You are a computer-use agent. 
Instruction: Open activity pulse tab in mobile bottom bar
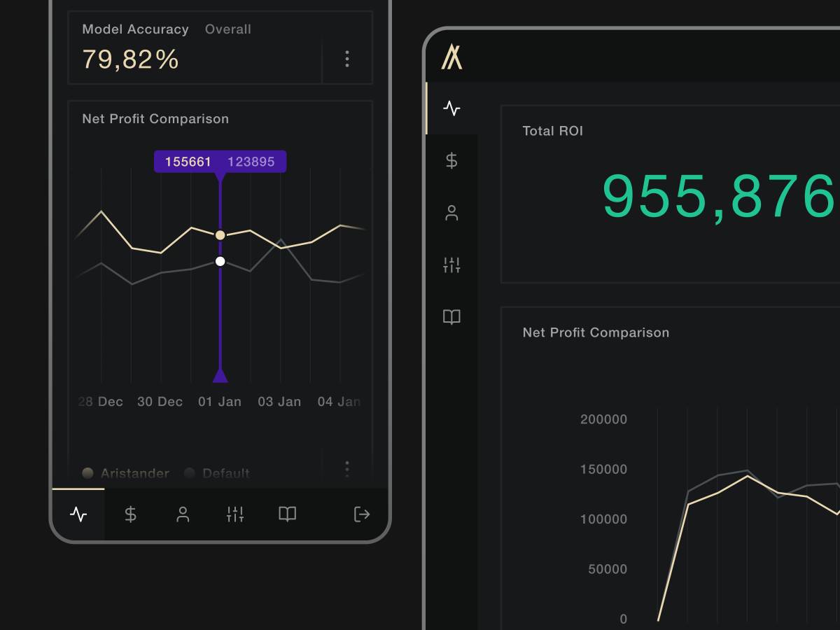coord(78,514)
